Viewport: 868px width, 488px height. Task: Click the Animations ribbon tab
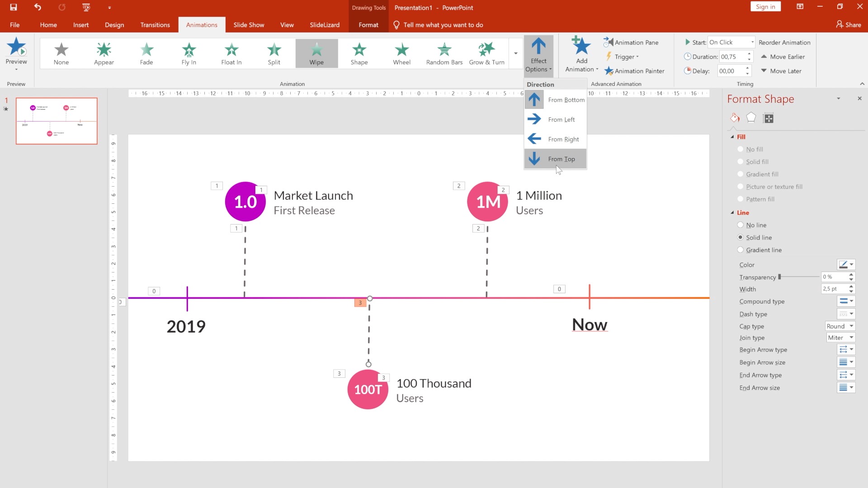click(202, 24)
